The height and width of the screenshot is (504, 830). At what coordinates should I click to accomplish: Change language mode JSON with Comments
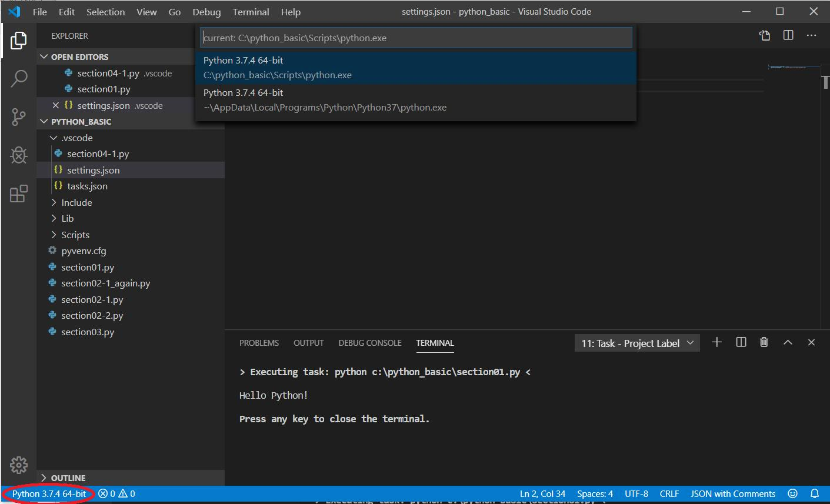pos(733,494)
